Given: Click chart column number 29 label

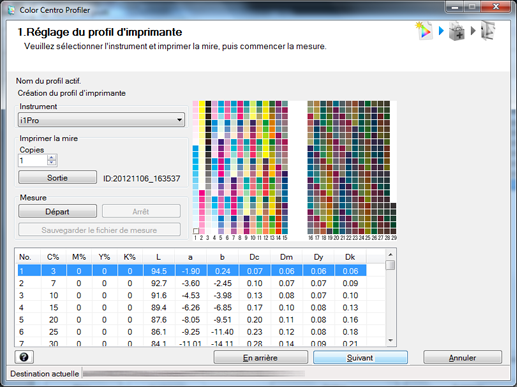Looking at the screenshot, I should (394, 238).
